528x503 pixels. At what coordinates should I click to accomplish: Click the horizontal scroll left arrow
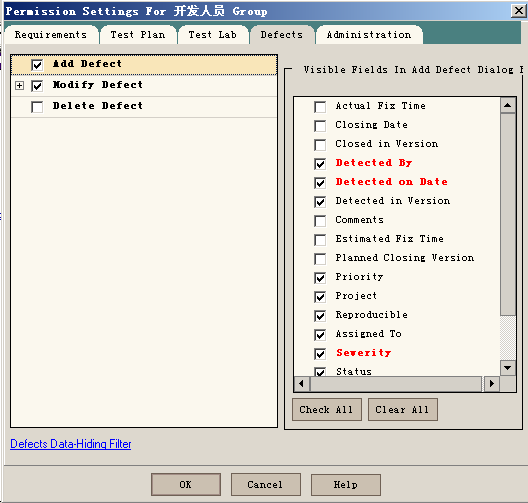[x=301, y=383]
